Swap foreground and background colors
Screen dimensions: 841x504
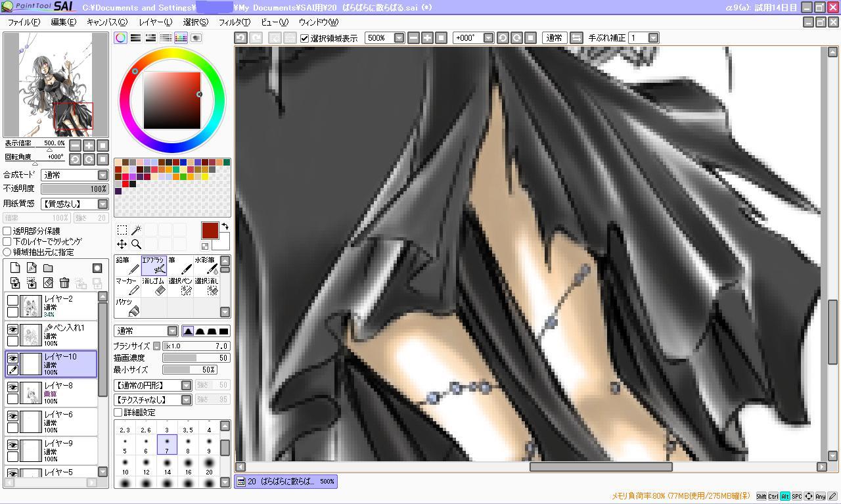click(225, 227)
